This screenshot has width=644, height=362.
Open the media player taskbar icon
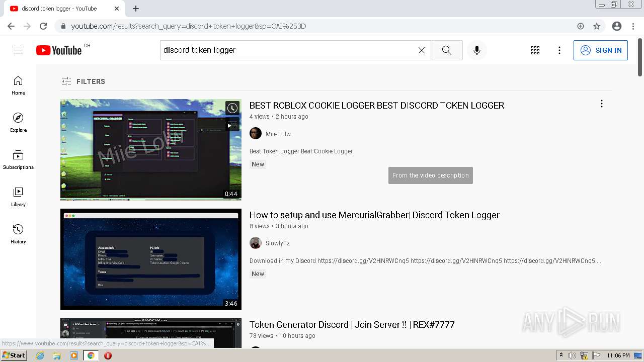click(x=74, y=355)
